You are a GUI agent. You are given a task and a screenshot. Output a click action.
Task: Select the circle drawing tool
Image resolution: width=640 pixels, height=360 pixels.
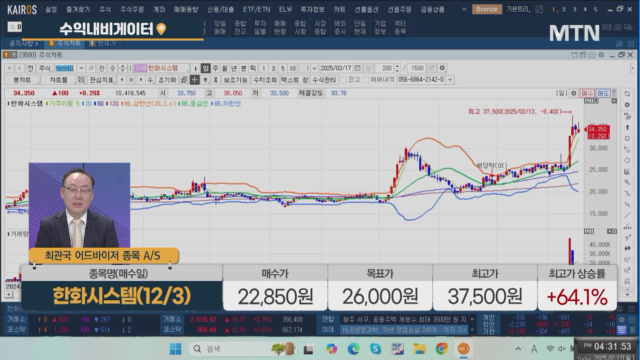[627, 160]
